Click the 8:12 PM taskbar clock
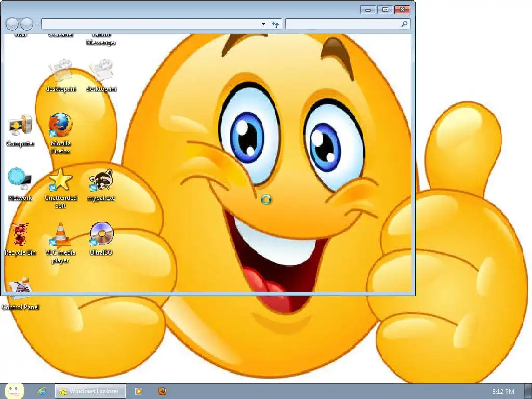This screenshot has width=532, height=399. tap(503, 392)
